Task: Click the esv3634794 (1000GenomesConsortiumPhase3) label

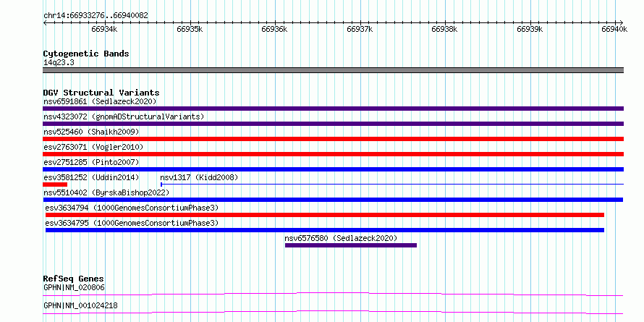Action: click(132, 208)
